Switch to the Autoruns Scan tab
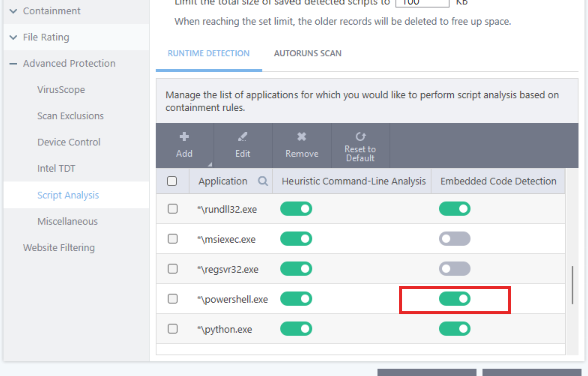 pos(308,53)
